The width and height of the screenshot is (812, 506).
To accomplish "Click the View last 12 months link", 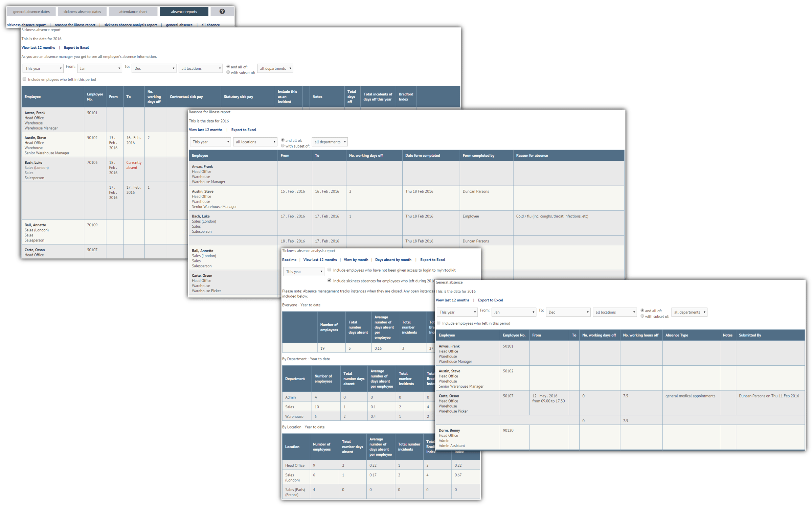I will click(38, 47).
